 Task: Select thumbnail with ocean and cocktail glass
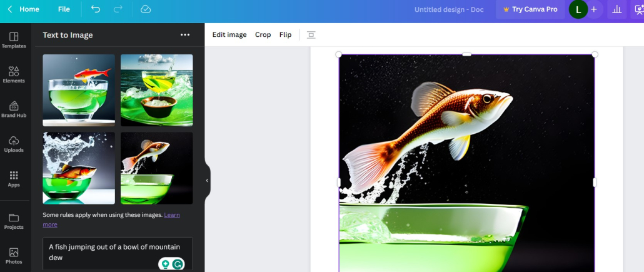click(156, 91)
